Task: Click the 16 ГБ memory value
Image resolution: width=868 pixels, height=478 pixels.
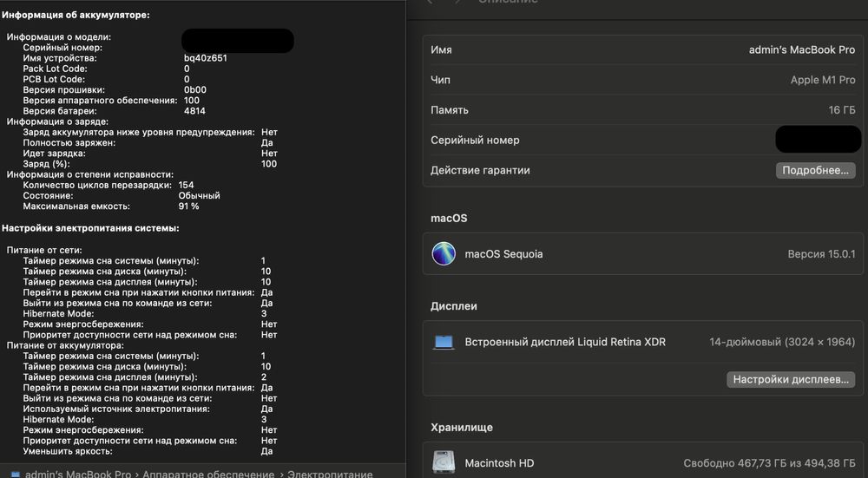Action: [841, 110]
